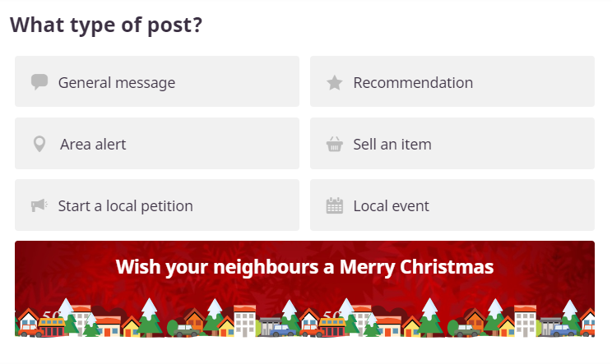Click the 'What type of post?' heading
The width and height of the screenshot is (612, 364).
(106, 25)
